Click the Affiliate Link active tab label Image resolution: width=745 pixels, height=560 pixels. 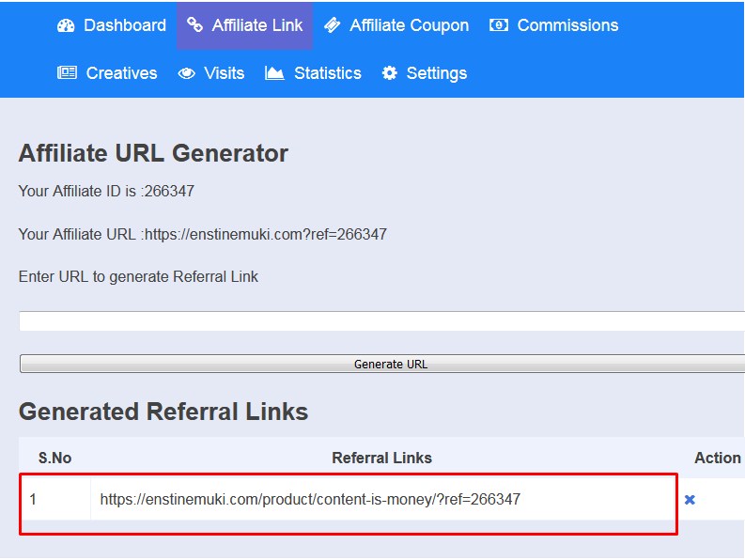pyautogui.click(x=257, y=25)
